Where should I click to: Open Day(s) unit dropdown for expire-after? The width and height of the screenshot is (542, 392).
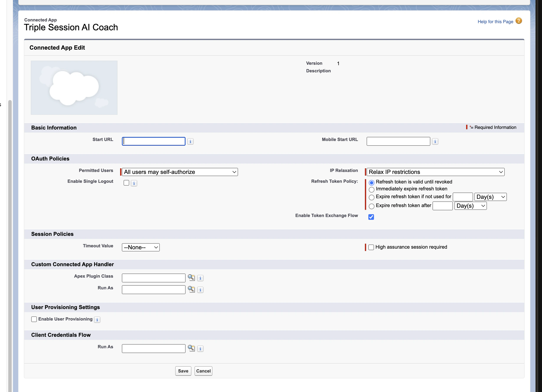pos(470,206)
